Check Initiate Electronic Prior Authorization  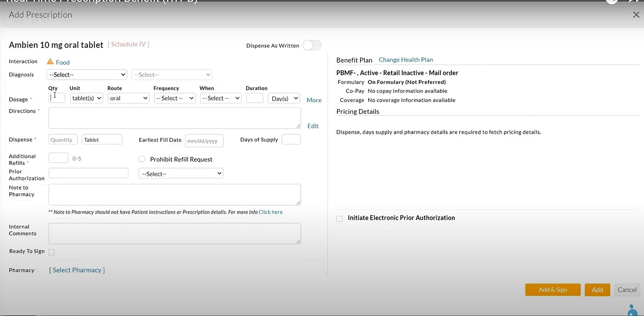pos(340,218)
